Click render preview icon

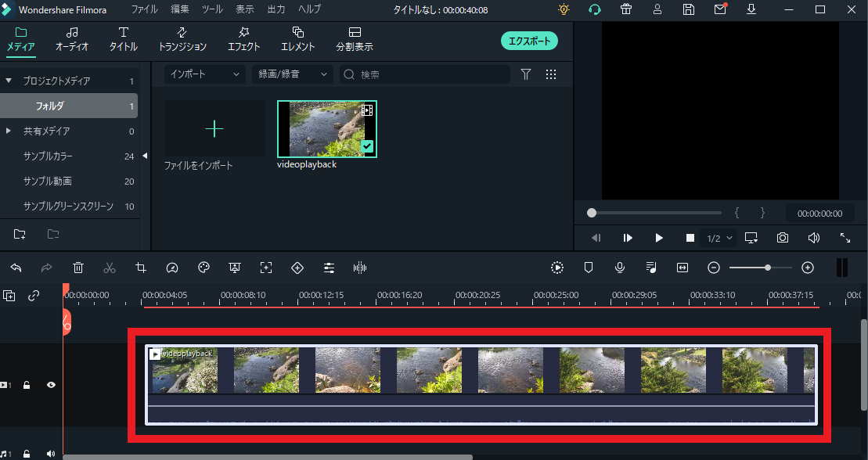[557, 268]
